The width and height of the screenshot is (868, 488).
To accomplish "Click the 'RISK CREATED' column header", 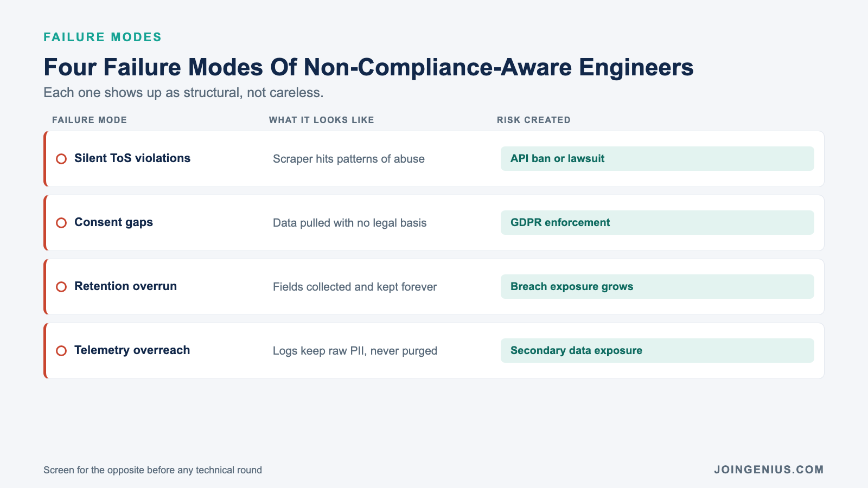I will (x=534, y=120).
